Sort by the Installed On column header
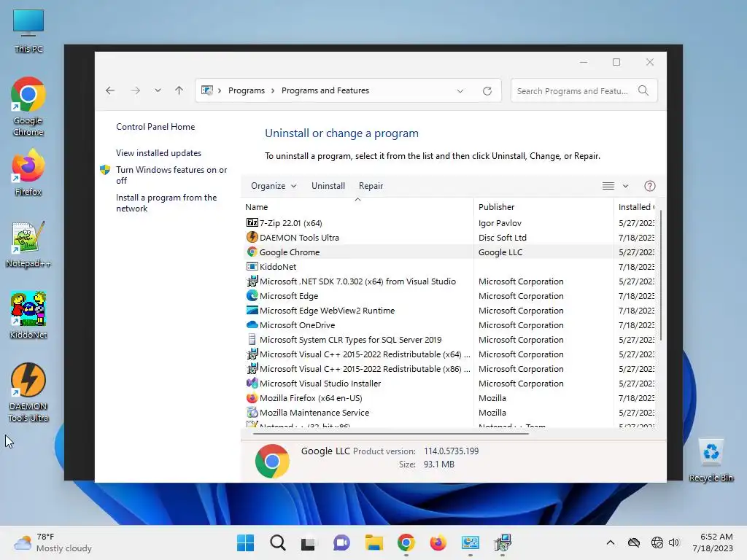This screenshot has width=747, height=560. pos(636,206)
